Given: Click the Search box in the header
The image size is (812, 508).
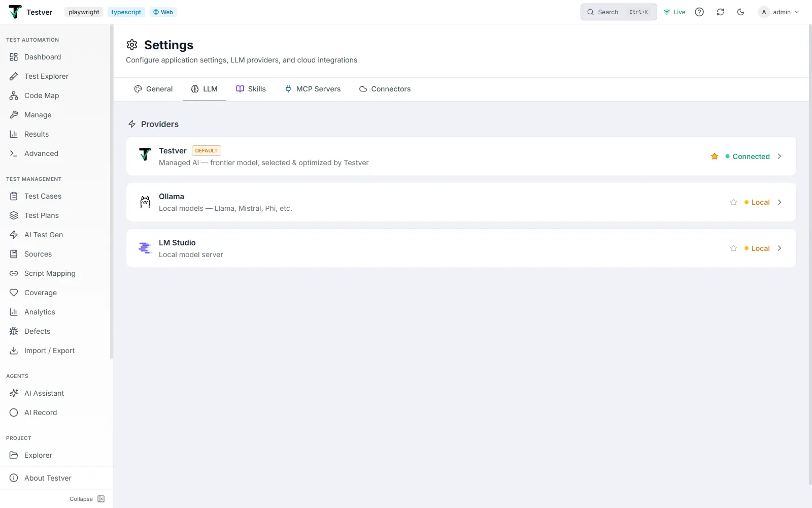Looking at the screenshot, I should [x=618, y=12].
